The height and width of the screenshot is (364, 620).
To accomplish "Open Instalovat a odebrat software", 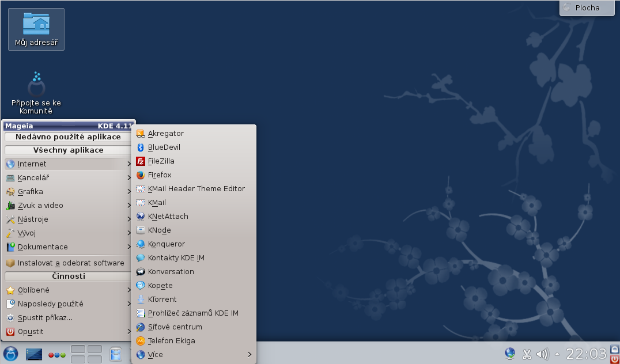I will click(68, 263).
